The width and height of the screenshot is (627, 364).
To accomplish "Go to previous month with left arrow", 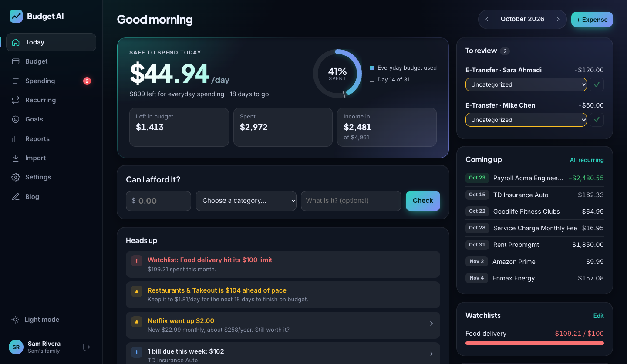I will tap(487, 19).
